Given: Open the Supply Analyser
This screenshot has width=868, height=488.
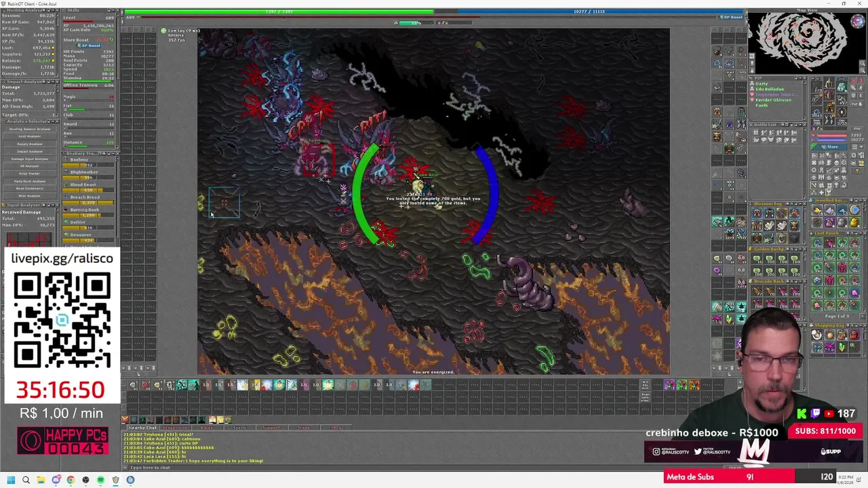Looking at the screenshot, I should (30, 144).
